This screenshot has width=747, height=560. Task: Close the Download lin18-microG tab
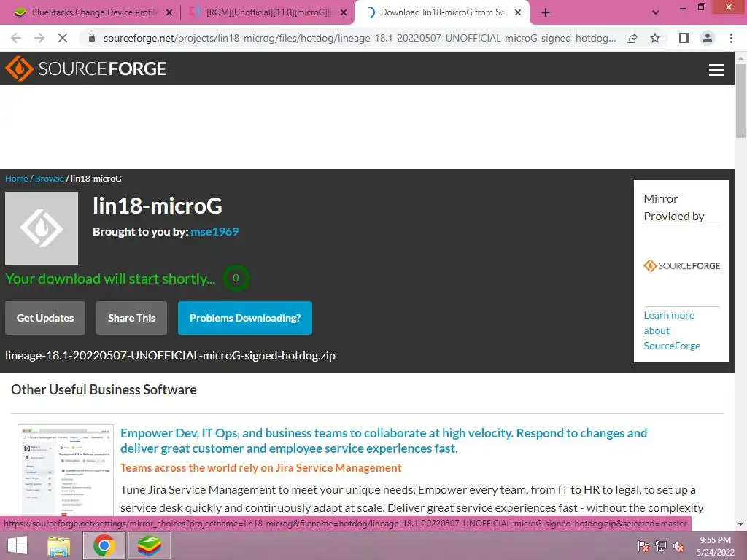[518, 13]
